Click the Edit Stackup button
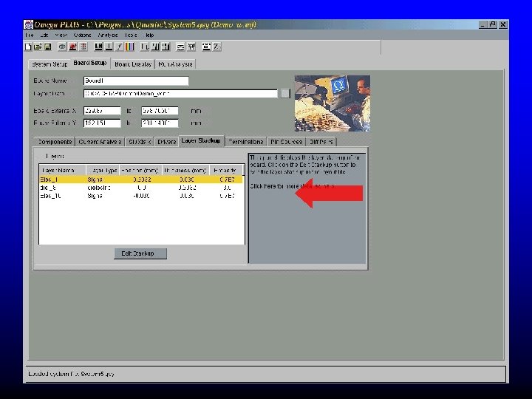 click(x=140, y=253)
